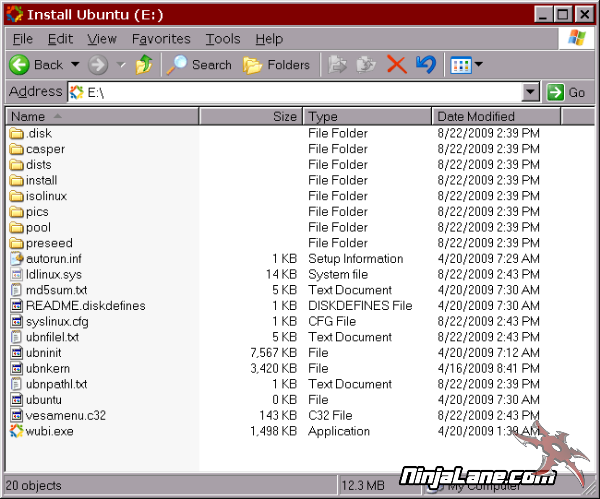The width and height of the screenshot is (600, 499).
Task: Click the pics folder icon
Action: [16, 212]
